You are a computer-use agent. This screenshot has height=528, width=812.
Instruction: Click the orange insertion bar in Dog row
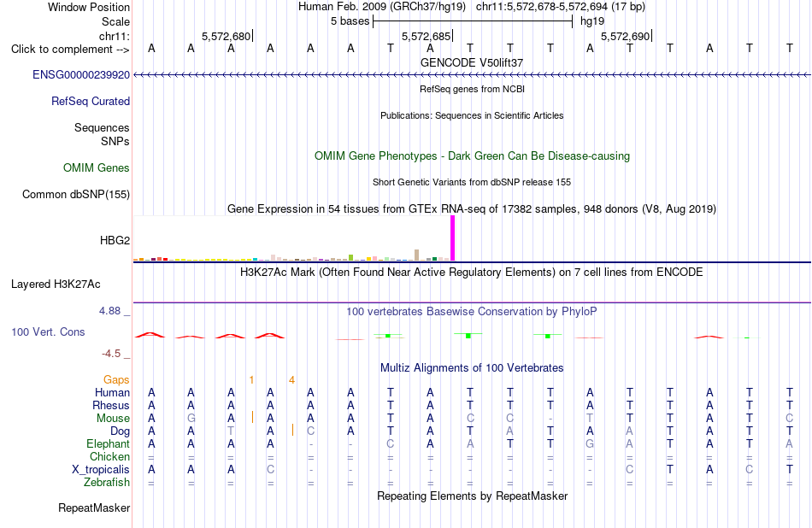pos(292,430)
